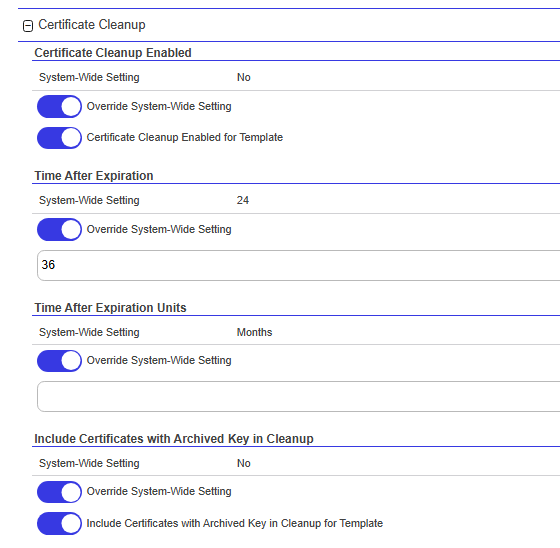Click the Certificate Cleanup Enabled for Template label
The height and width of the screenshot is (548, 560).
[x=185, y=138]
